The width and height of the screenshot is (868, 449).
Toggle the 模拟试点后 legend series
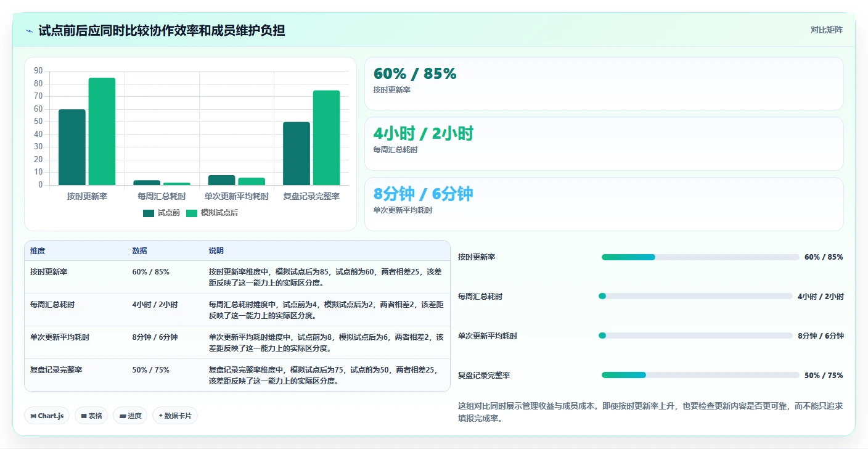(x=211, y=213)
